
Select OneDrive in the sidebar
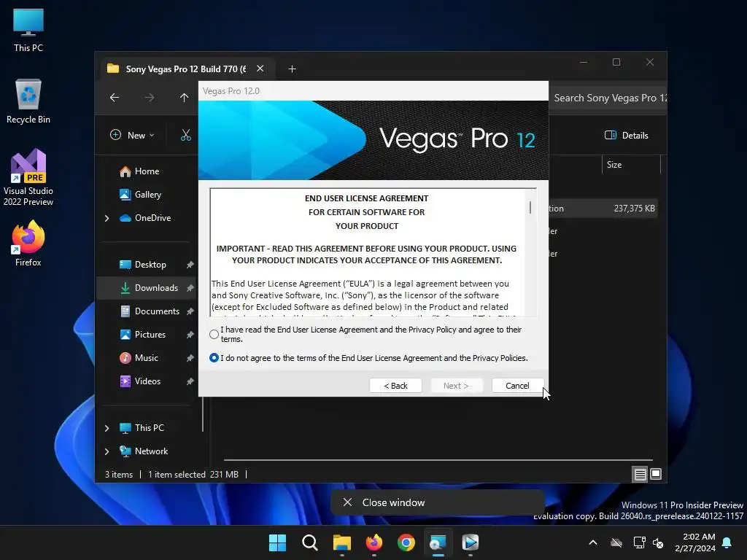[145, 218]
